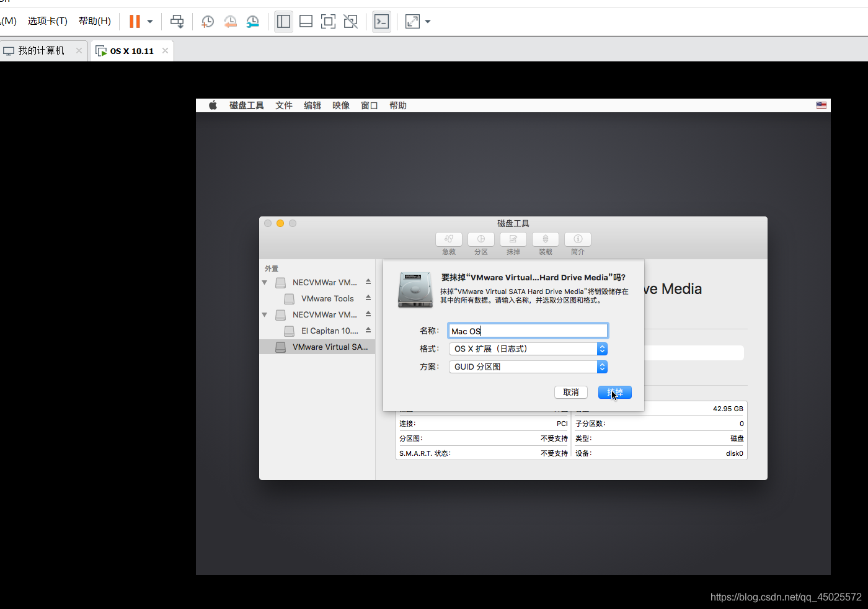Click the yellow minimize button of 磁盘工具
The image size is (868, 609).
pyautogui.click(x=280, y=223)
